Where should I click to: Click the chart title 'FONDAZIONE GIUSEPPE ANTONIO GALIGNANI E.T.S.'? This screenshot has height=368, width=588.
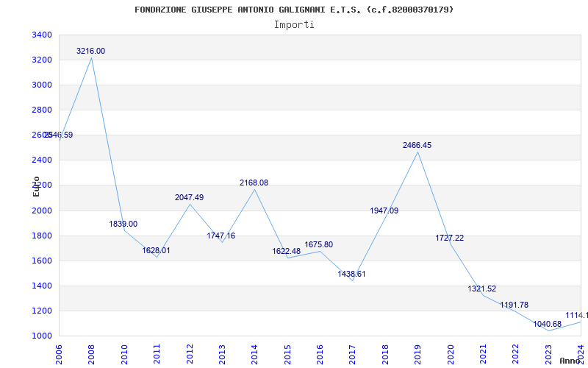pyautogui.click(x=248, y=10)
